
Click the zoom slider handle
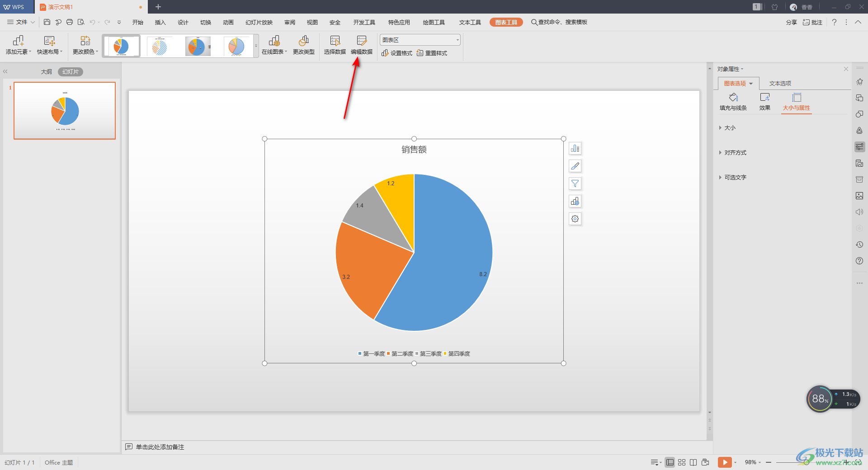807,462
